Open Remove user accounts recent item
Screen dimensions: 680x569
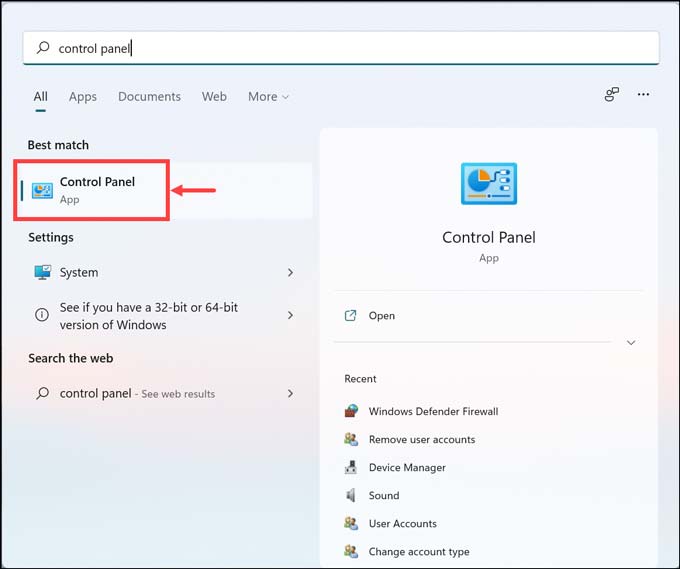421,439
